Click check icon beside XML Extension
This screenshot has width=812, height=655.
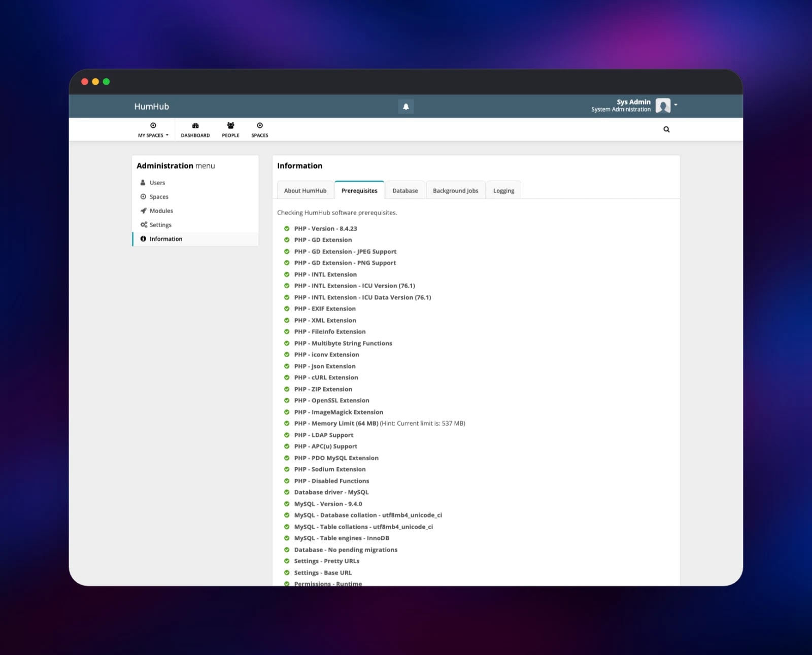pos(287,321)
